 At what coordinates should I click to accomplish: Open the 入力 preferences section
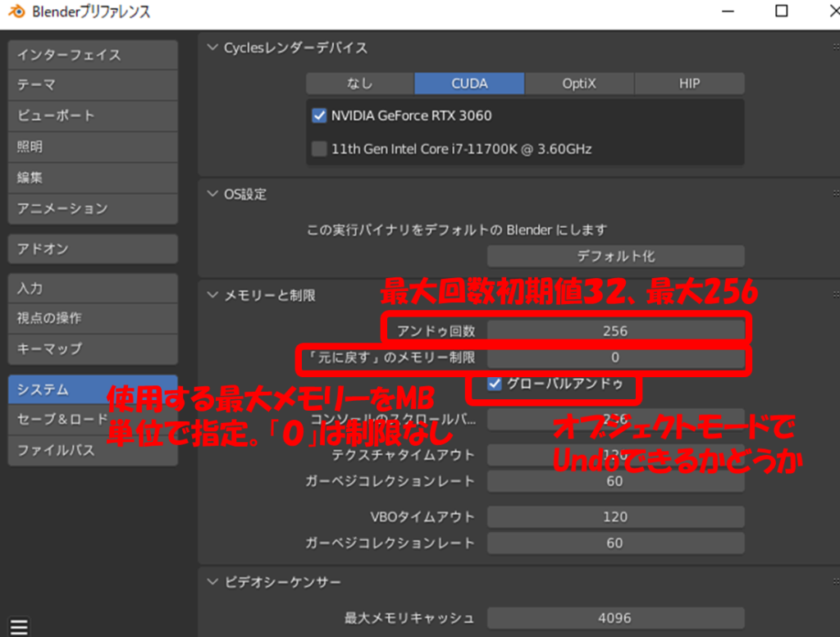point(93,288)
